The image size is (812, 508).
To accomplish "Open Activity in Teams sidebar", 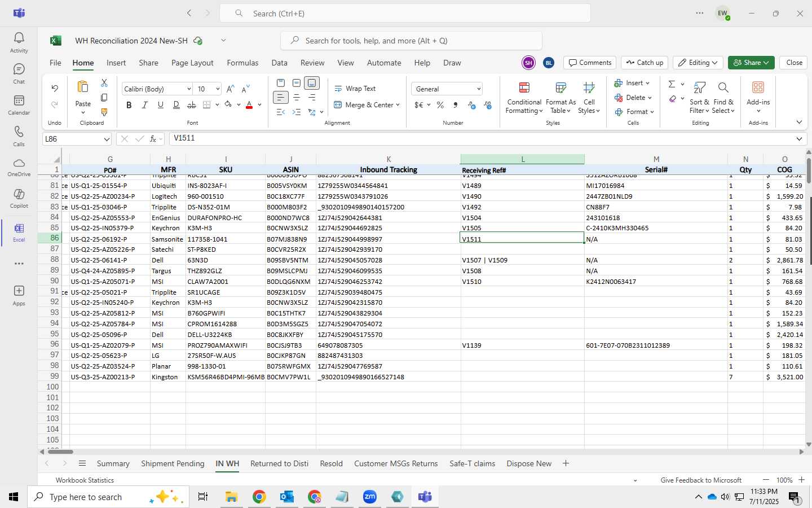I will pyautogui.click(x=19, y=42).
